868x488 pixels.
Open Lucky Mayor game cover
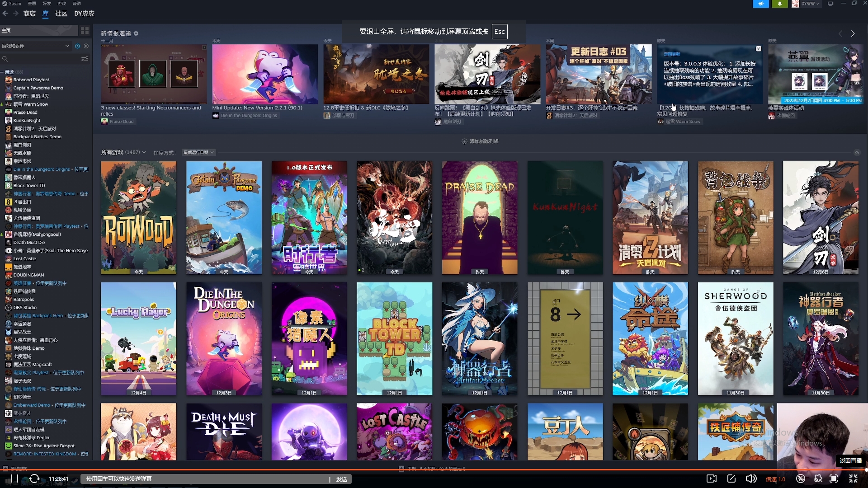[x=138, y=339]
